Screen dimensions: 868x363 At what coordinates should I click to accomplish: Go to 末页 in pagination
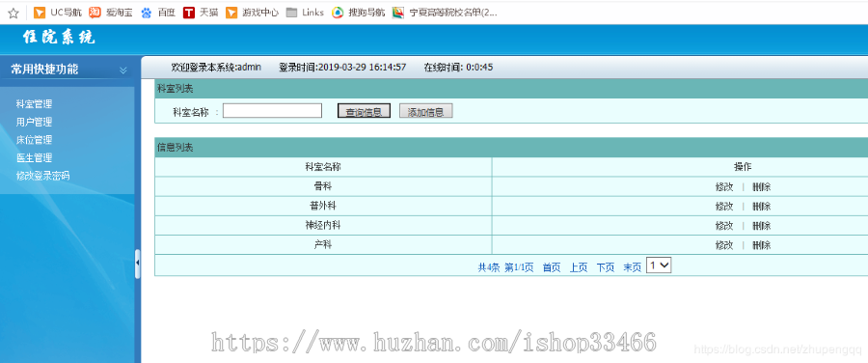[632, 267]
